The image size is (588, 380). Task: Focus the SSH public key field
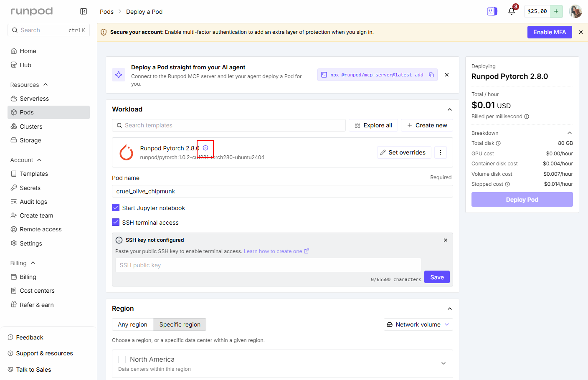point(268,265)
